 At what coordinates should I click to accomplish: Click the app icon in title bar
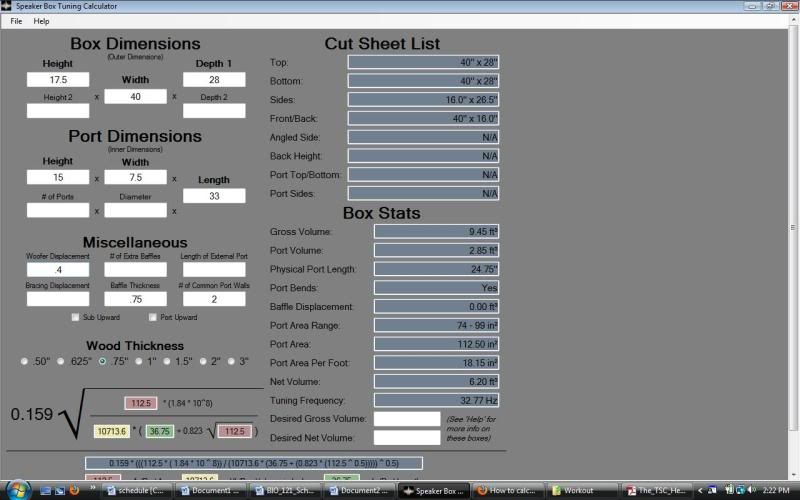(6, 6)
